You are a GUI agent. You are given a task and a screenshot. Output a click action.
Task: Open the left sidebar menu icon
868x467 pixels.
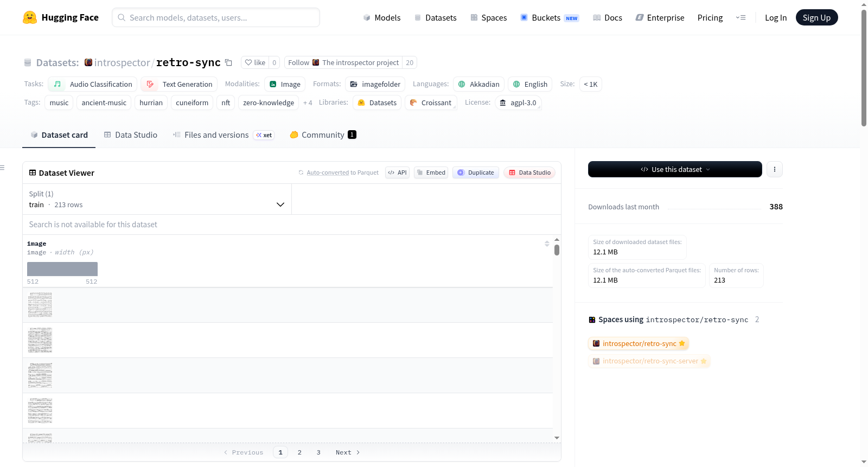tap(3, 168)
